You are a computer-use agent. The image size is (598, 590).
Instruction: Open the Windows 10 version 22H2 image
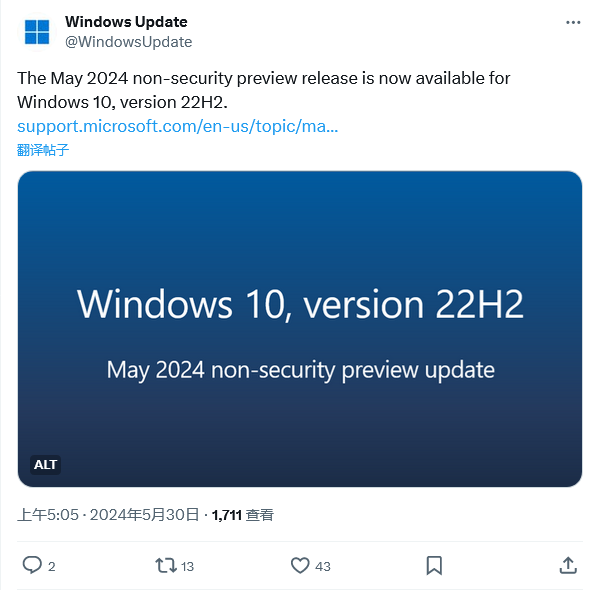[x=300, y=329]
